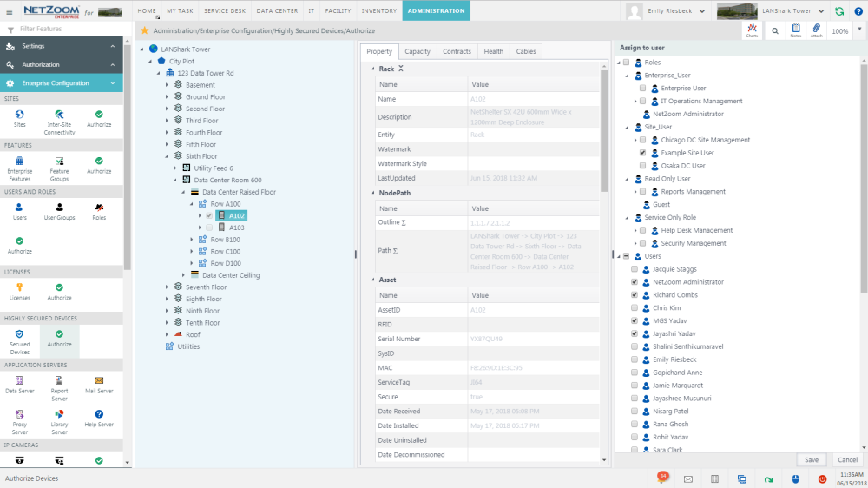The width and height of the screenshot is (868, 488).
Task: Type in the Filter Features field
Action: click(69, 29)
